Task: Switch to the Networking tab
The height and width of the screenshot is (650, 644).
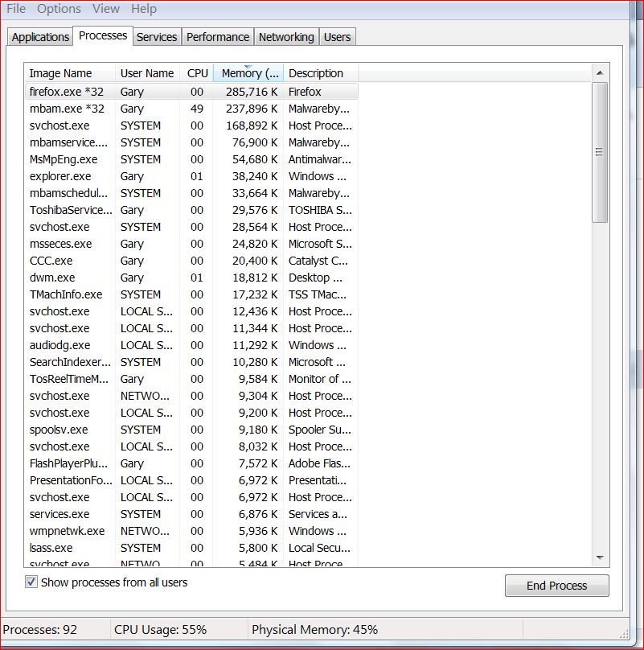Action: coord(286,37)
